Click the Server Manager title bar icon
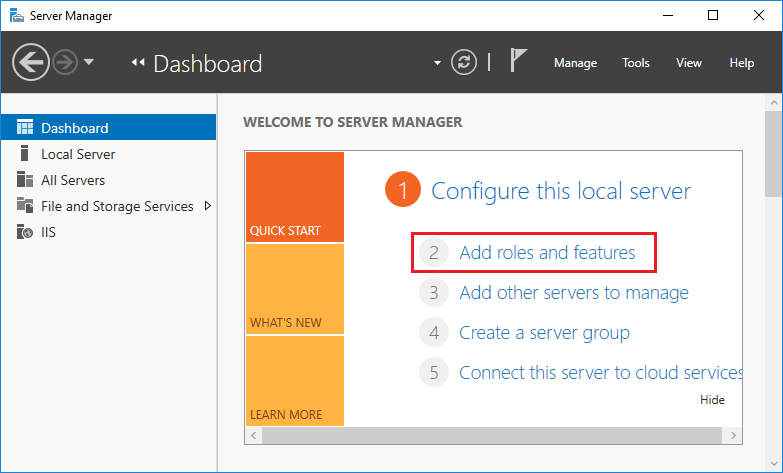The height and width of the screenshot is (473, 783). click(x=16, y=15)
